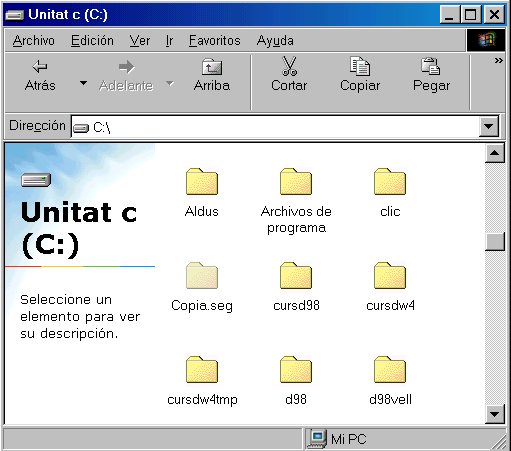This screenshot has width=511, height=451.
Task: Open the Ayuda menu
Action: 275,41
